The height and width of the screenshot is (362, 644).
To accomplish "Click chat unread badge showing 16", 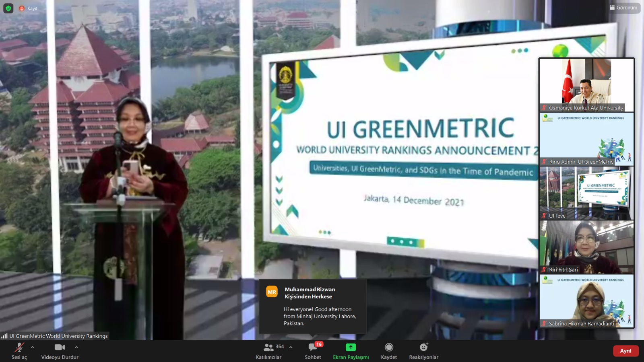I will coord(319,344).
